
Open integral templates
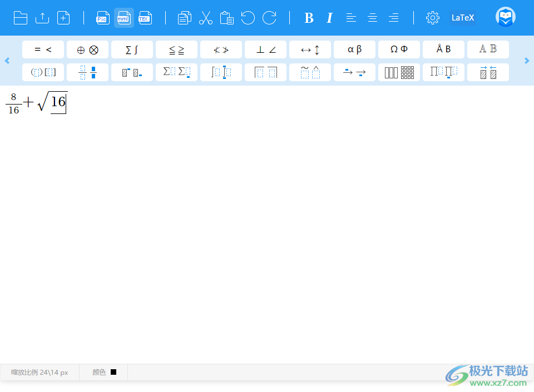[x=221, y=72]
